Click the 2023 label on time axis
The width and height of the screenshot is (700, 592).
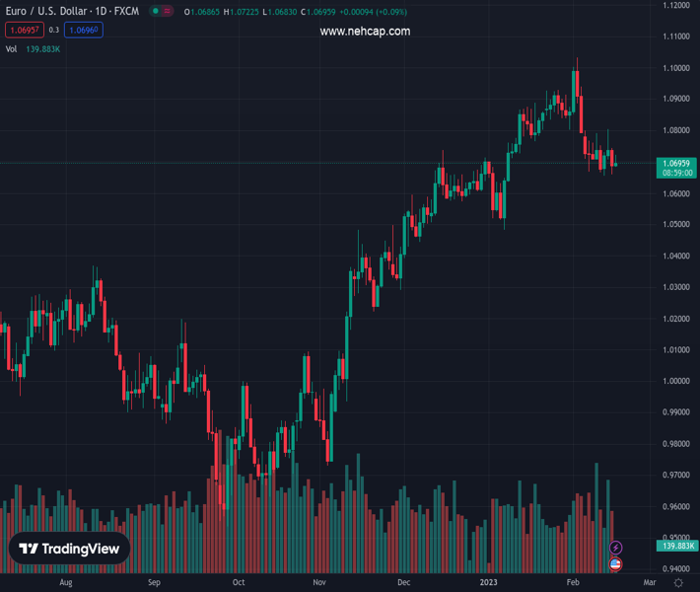[x=487, y=583]
